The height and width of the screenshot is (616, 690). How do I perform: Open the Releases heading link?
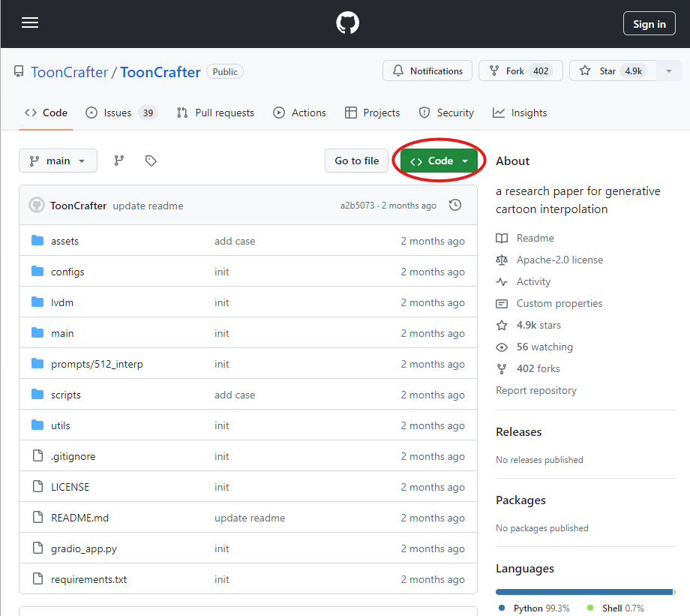[x=518, y=432]
